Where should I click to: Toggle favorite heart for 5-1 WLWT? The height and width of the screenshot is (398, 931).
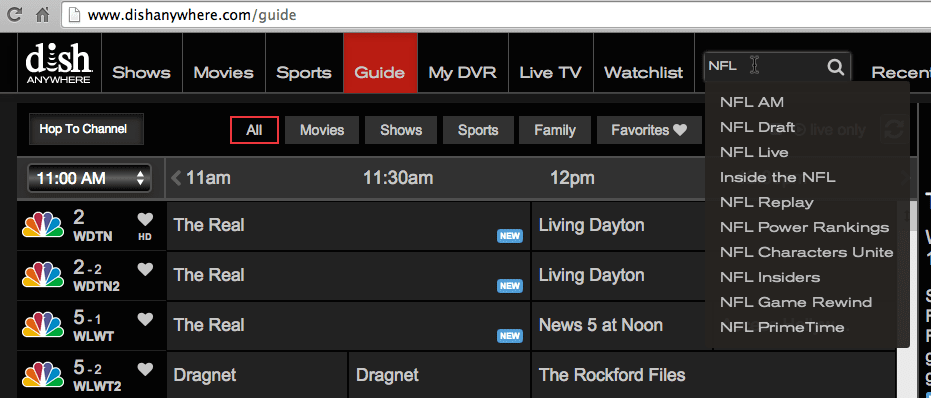pyautogui.click(x=145, y=320)
